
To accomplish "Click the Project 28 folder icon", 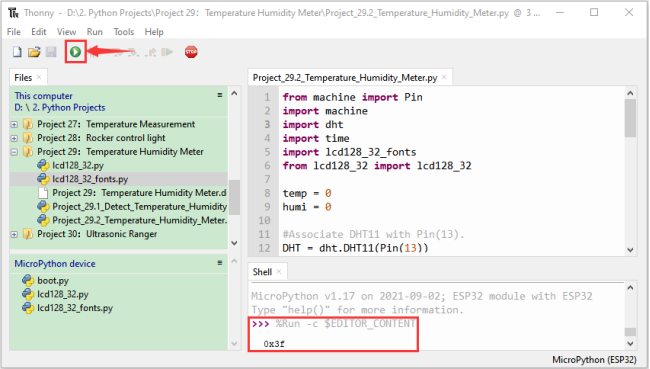I will [28, 138].
